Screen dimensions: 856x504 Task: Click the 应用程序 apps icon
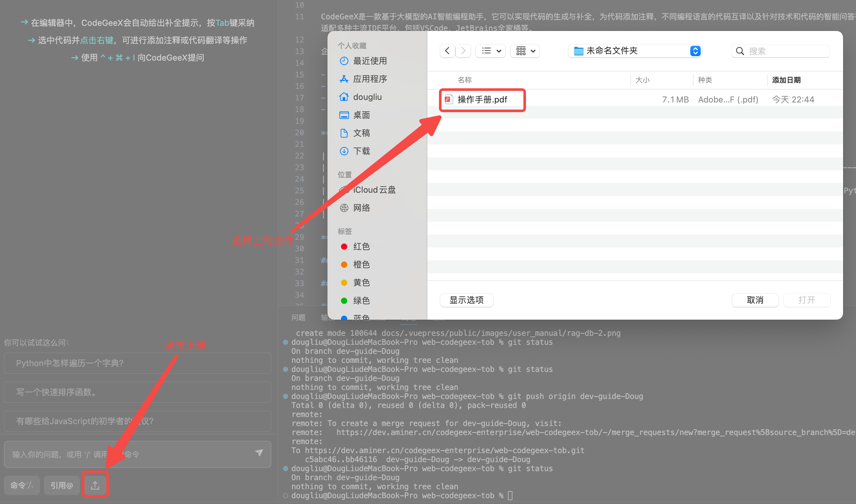coord(344,79)
